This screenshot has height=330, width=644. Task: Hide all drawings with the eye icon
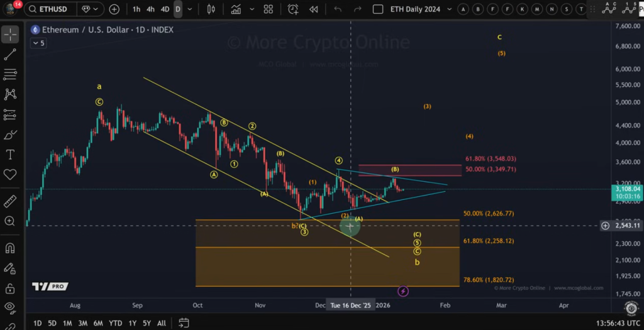(x=10, y=307)
